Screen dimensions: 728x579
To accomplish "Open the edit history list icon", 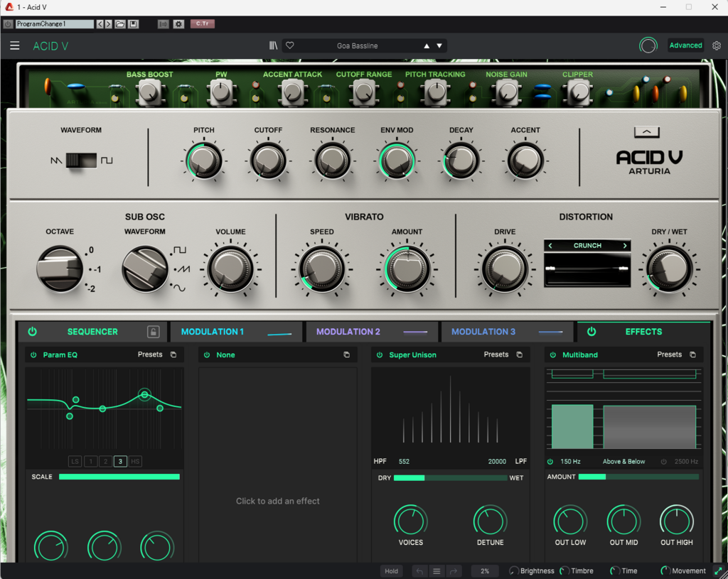I will click(437, 571).
